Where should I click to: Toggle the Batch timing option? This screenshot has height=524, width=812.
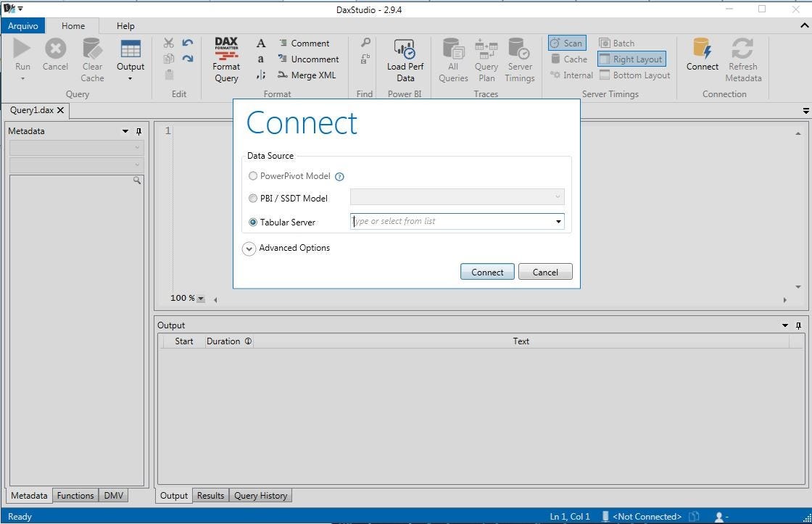616,43
